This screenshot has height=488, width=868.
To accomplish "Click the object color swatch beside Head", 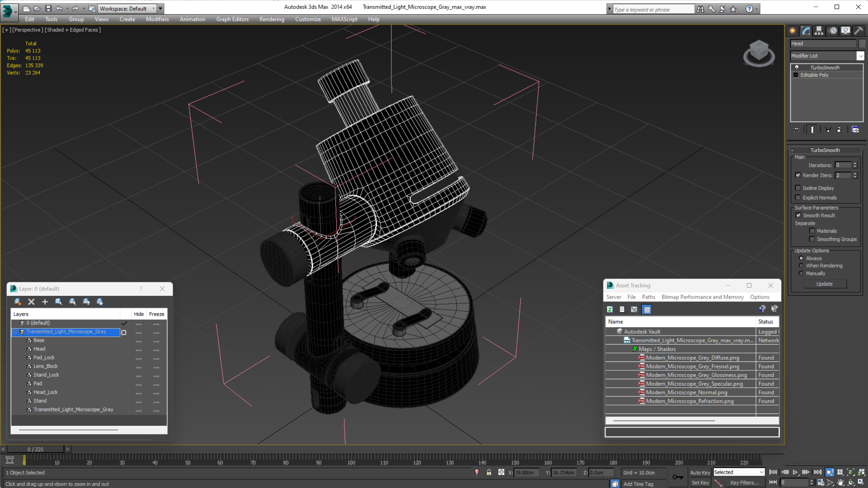I will click(862, 43).
